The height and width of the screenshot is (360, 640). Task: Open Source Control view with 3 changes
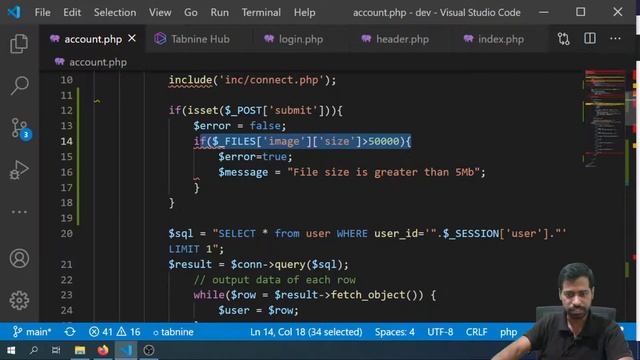point(20,129)
